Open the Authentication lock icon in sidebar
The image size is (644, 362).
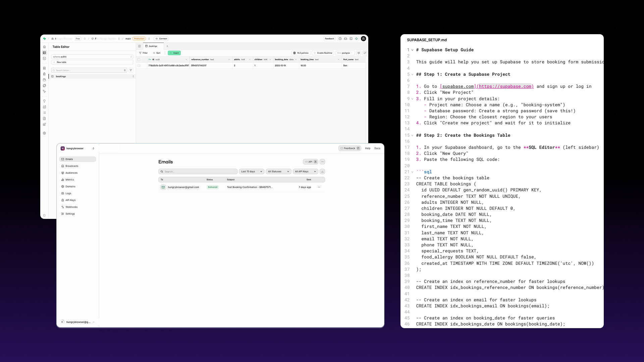45,74
